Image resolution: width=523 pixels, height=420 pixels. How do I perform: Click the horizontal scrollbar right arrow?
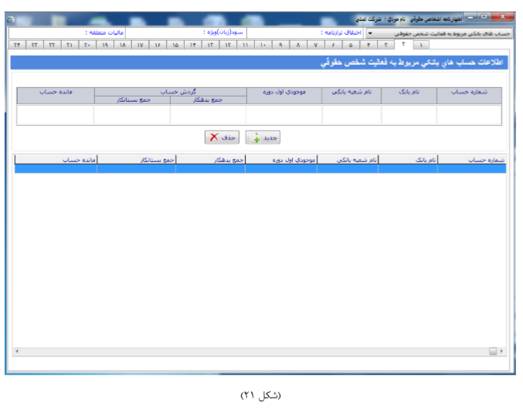click(502, 351)
